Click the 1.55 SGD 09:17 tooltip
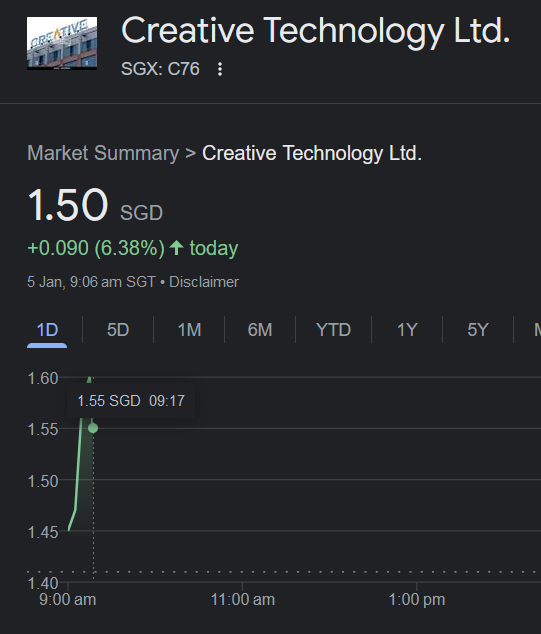The width and height of the screenshot is (541, 634). tap(131, 401)
